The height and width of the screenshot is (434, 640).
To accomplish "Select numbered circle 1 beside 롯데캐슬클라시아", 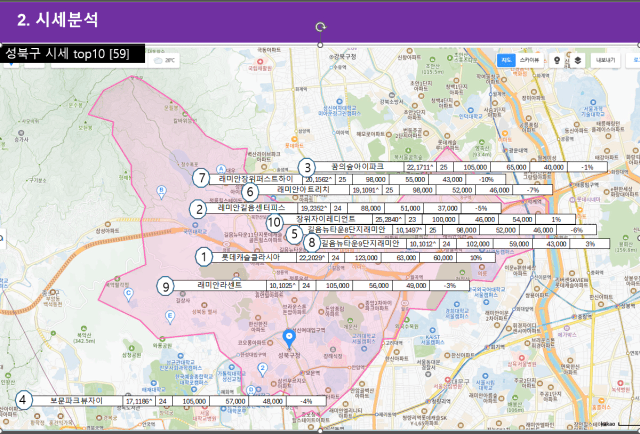I will 204,257.
